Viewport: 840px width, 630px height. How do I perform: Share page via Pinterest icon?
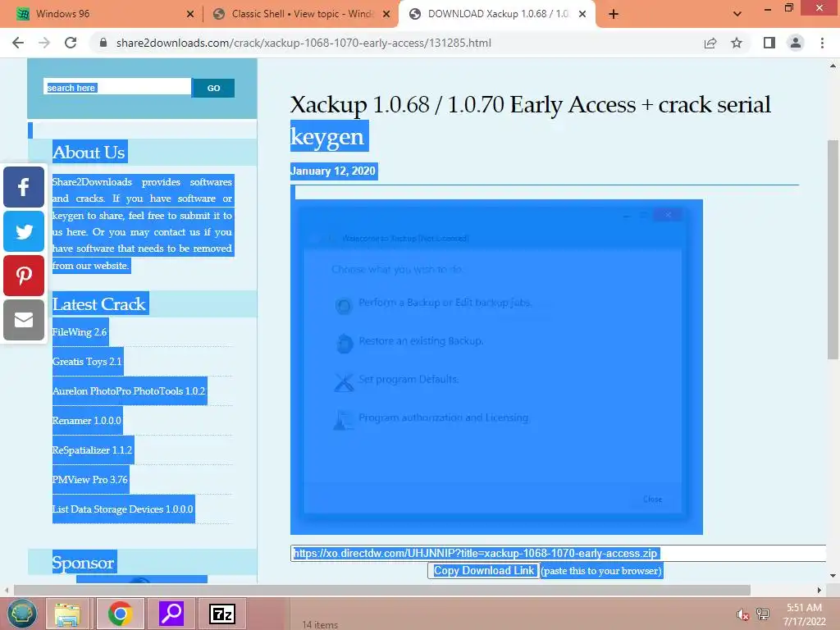click(24, 276)
